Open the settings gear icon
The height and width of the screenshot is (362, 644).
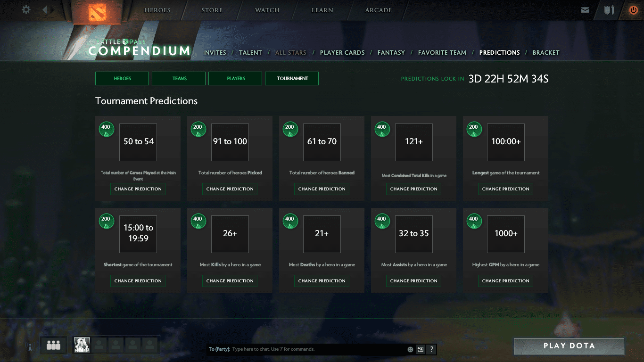pyautogui.click(x=26, y=9)
